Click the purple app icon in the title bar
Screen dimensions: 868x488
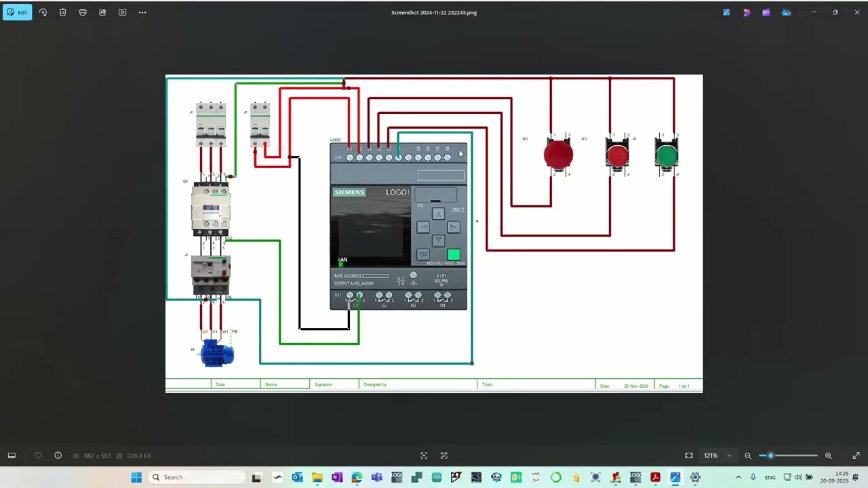[766, 12]
